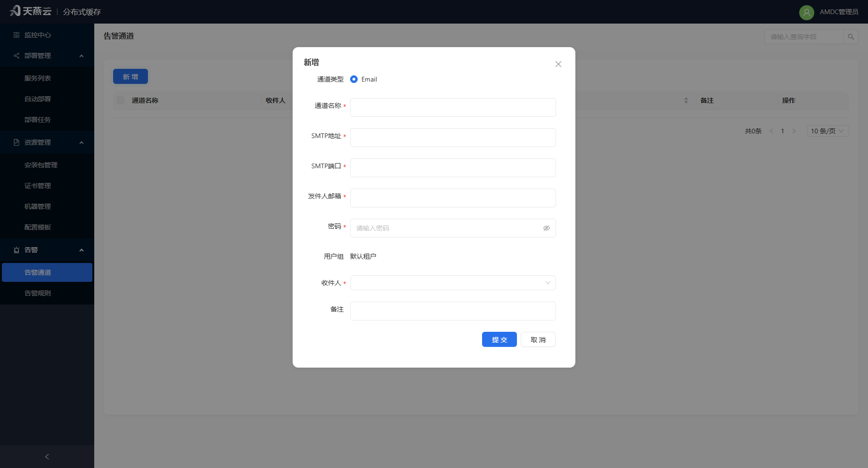Click the 通道名称 column header
Image resolution: width=868 pixels, height=468 pixels.
[x=145, y=100]
